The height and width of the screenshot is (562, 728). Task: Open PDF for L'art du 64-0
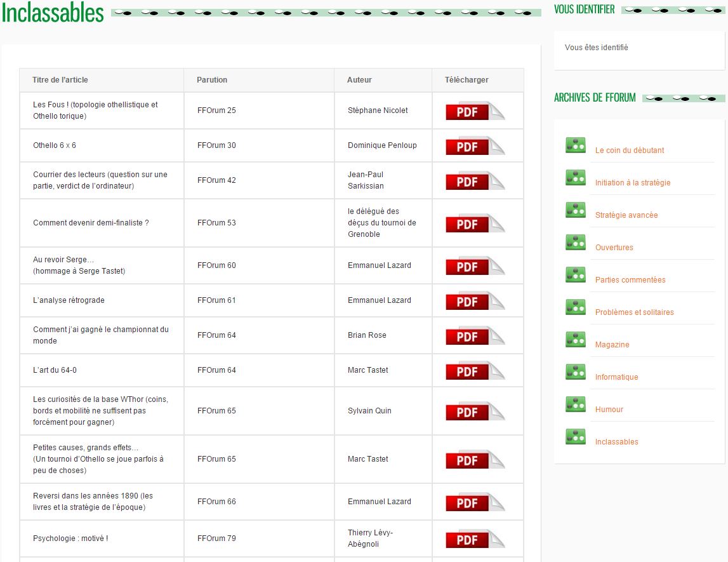(x=474, y=371)
